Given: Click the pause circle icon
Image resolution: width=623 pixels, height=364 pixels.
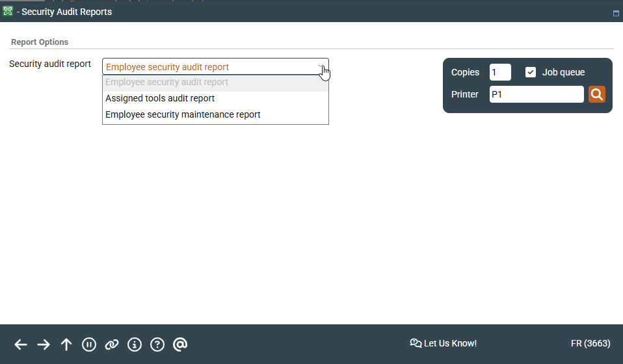Looking at the screenshot, I should 89,344.
